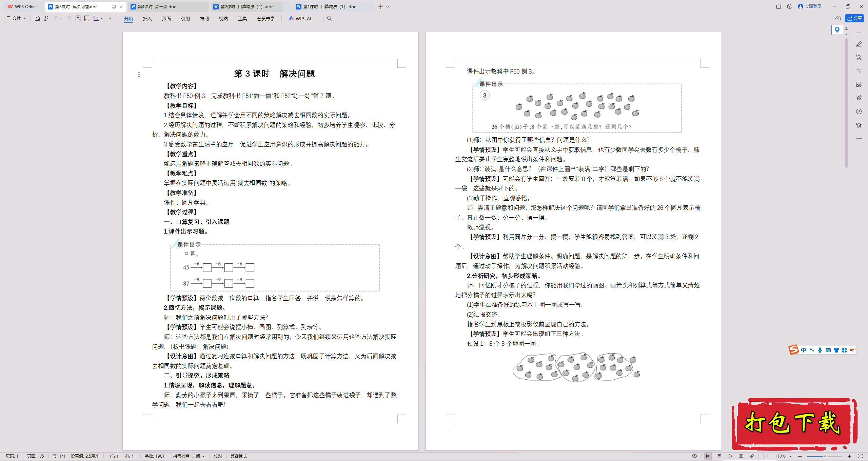Click the tab display icon on active tab
Viewport: 868px width, 461px height.
[x=114, y=7]
